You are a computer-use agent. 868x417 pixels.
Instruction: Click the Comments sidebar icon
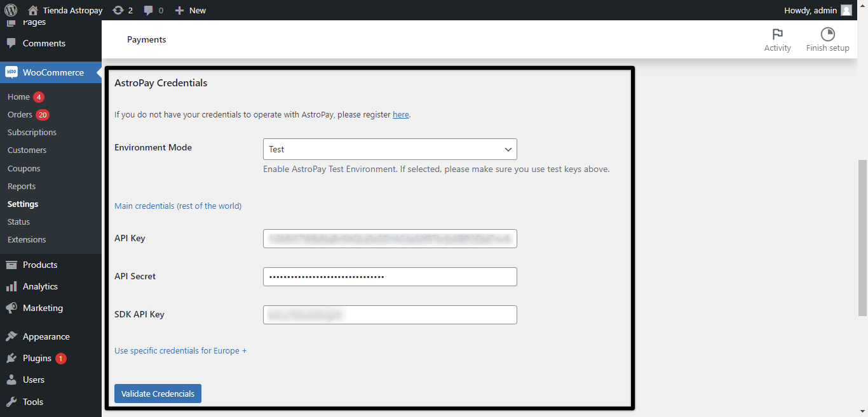11,43
